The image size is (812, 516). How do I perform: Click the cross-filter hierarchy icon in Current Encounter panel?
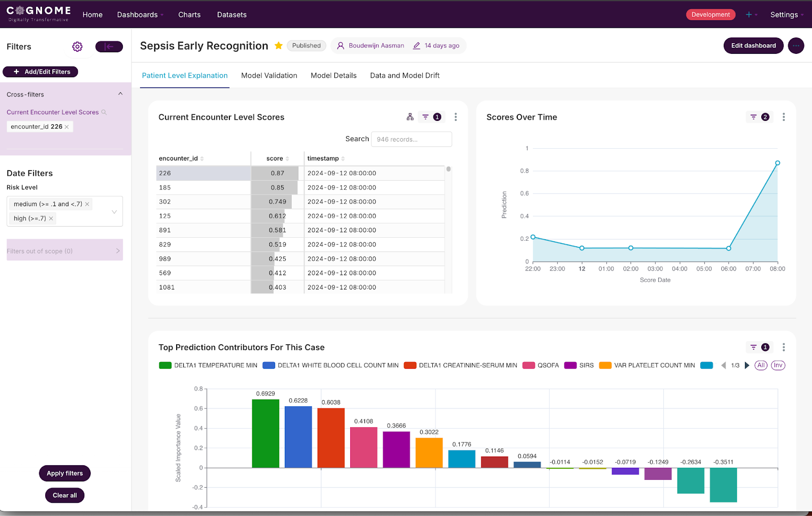(x=410, y=117)
